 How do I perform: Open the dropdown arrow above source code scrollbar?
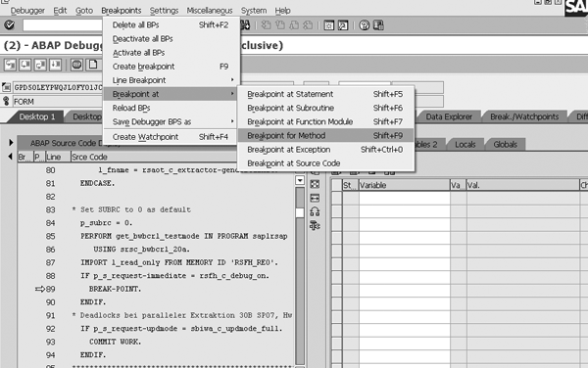pos(300,180)
